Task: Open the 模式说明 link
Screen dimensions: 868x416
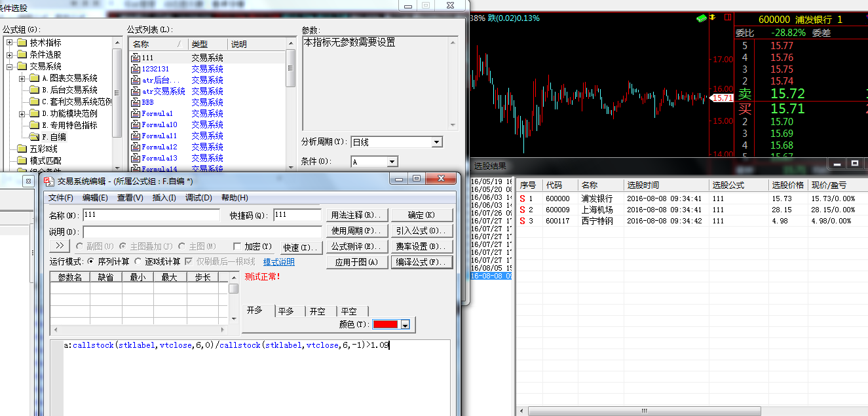Action: click(x=278, y=262)
